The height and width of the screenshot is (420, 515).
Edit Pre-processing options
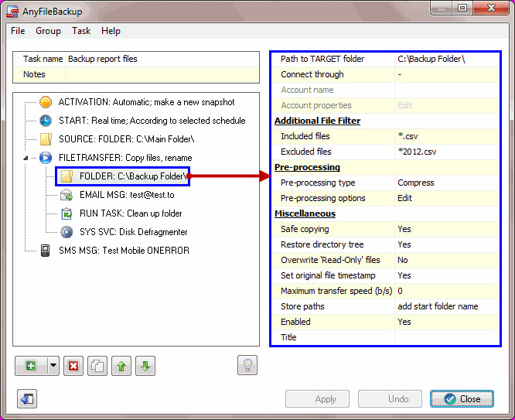coord(447,198)
